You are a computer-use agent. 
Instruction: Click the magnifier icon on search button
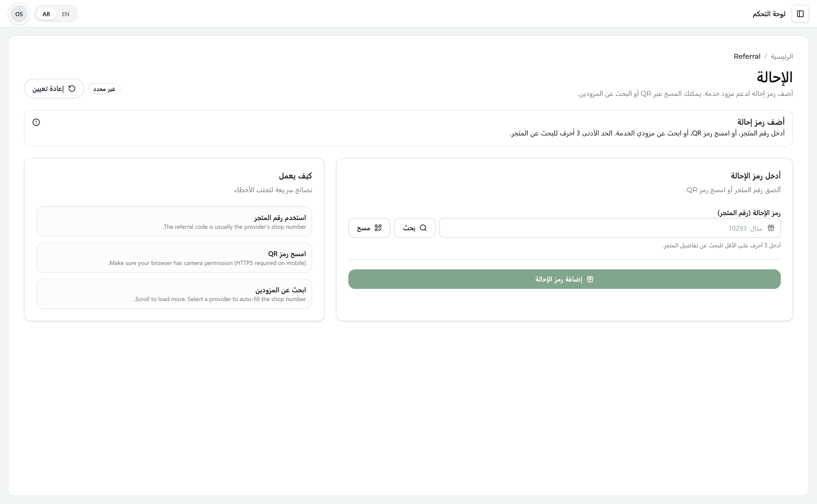(x=423, y=228)
